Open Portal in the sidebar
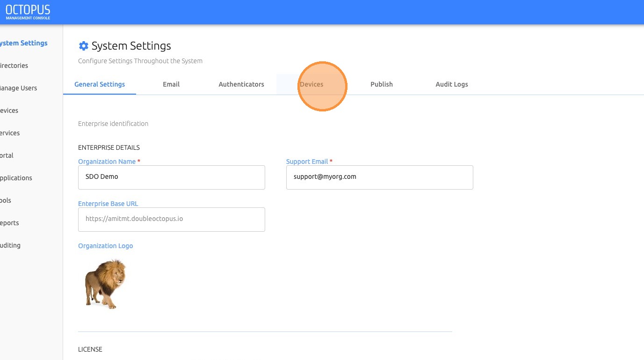The image size is (644, 360). click(x=7, y=155)
